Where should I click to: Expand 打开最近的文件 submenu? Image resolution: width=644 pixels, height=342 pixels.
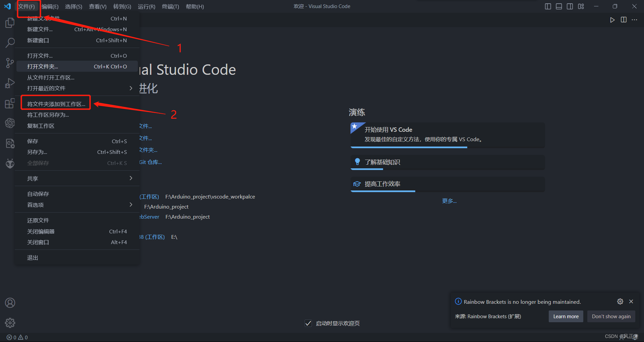pyautogui.click(x=77, y=88)
